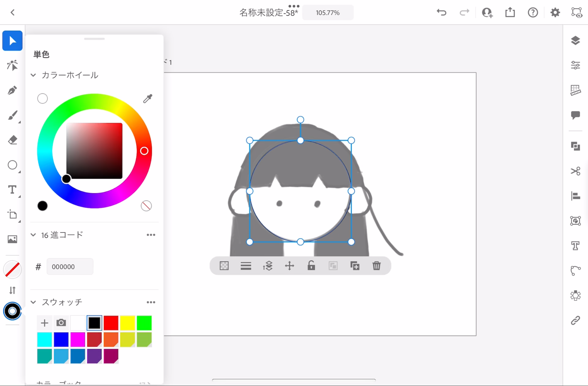Toggle lock on the selected object
Viewport: 588px width, 386px height.
point(311,266)
